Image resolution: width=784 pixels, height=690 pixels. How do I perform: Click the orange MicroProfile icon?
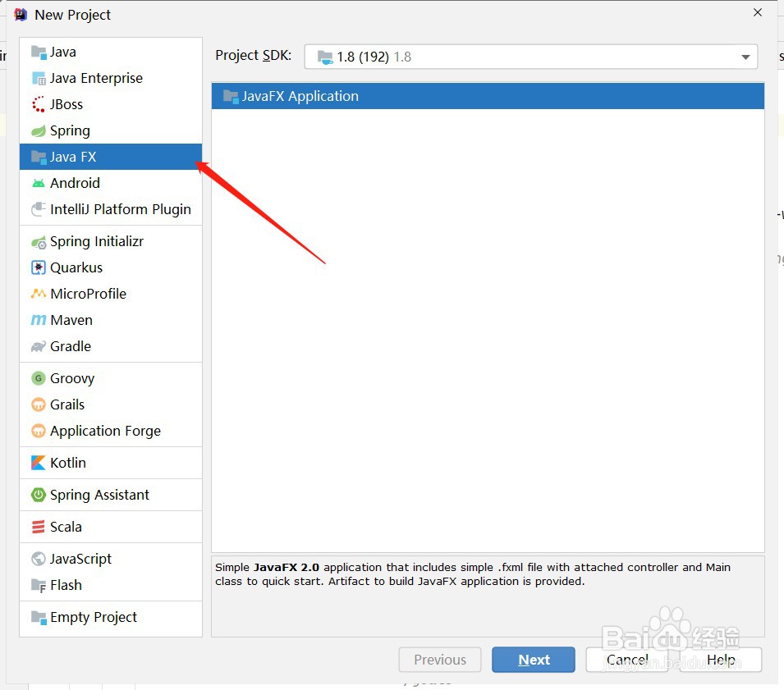(x=39, y=294)
